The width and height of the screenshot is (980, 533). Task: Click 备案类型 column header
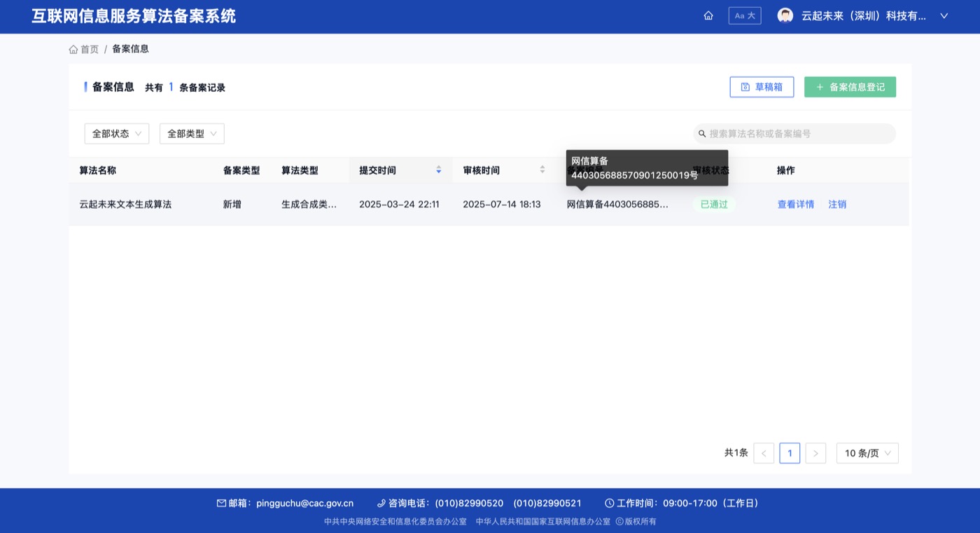tap(241, 170)
